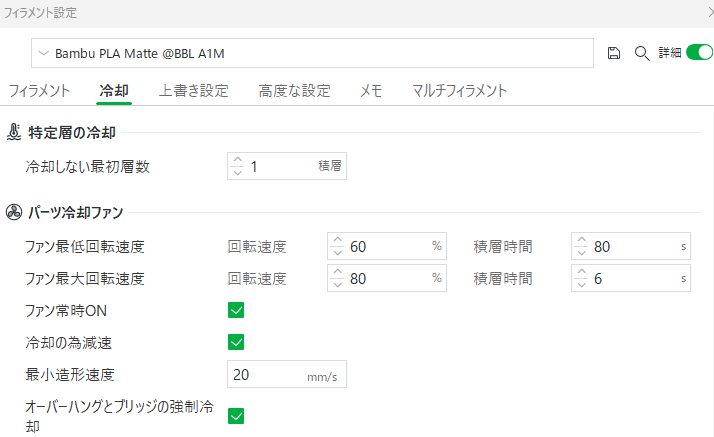Click 積層時間 field showing 80 seconds

631,246
